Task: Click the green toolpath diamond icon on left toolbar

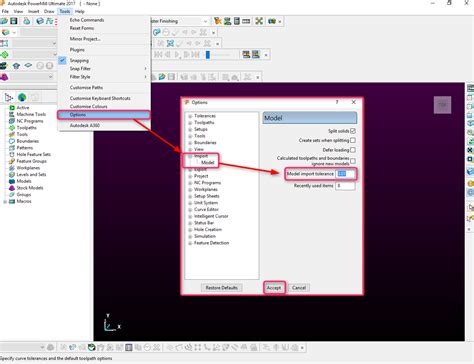Action: (x=4, y=55)
